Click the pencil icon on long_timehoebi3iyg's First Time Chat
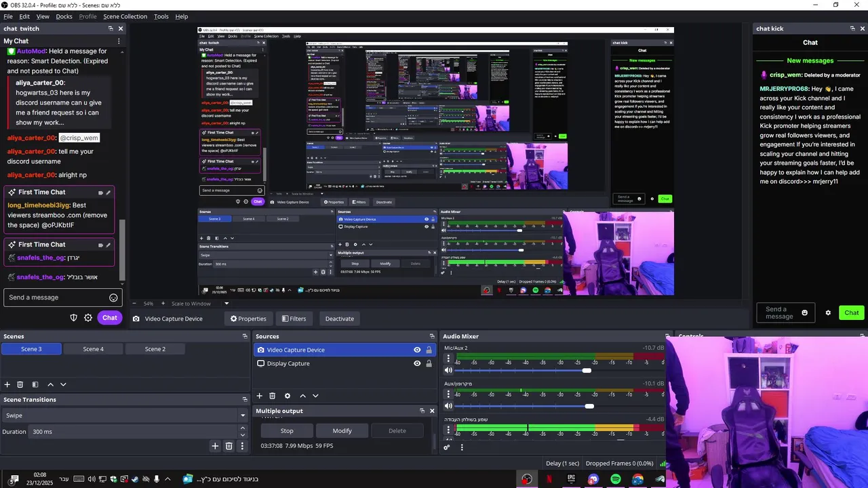 click(108, 192)
